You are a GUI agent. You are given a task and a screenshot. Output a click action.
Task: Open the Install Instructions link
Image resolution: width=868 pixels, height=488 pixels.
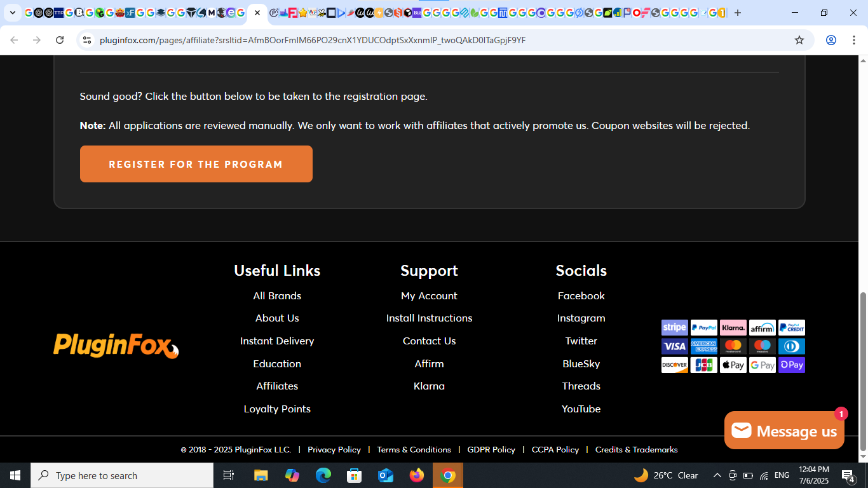[429, 318]
